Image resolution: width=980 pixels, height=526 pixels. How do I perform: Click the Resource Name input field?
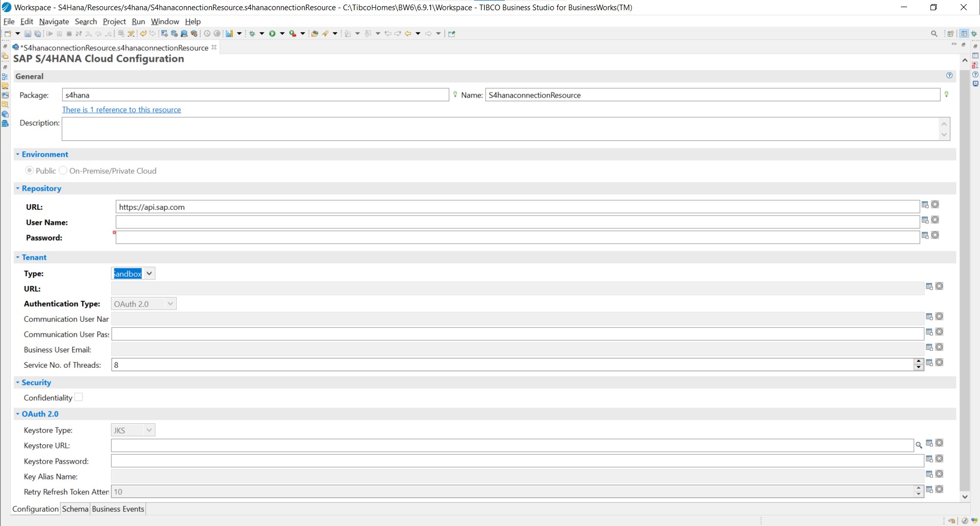713,95
